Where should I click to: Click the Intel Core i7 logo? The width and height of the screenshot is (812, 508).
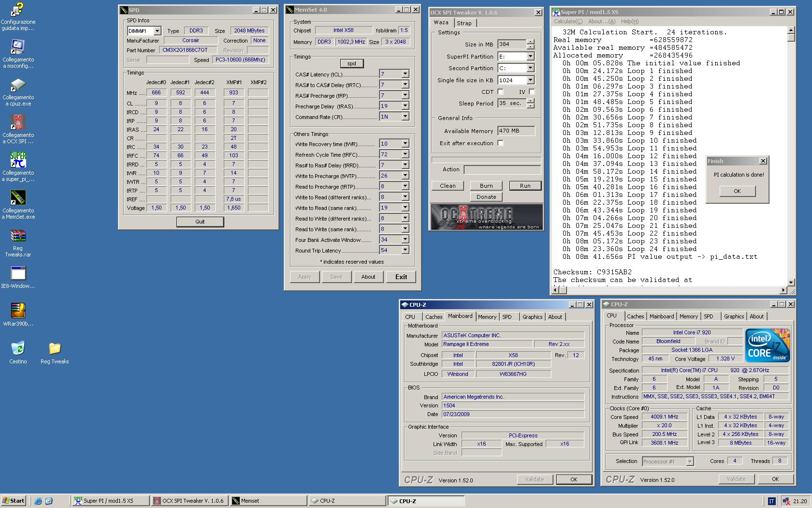(x=768, y=345)
